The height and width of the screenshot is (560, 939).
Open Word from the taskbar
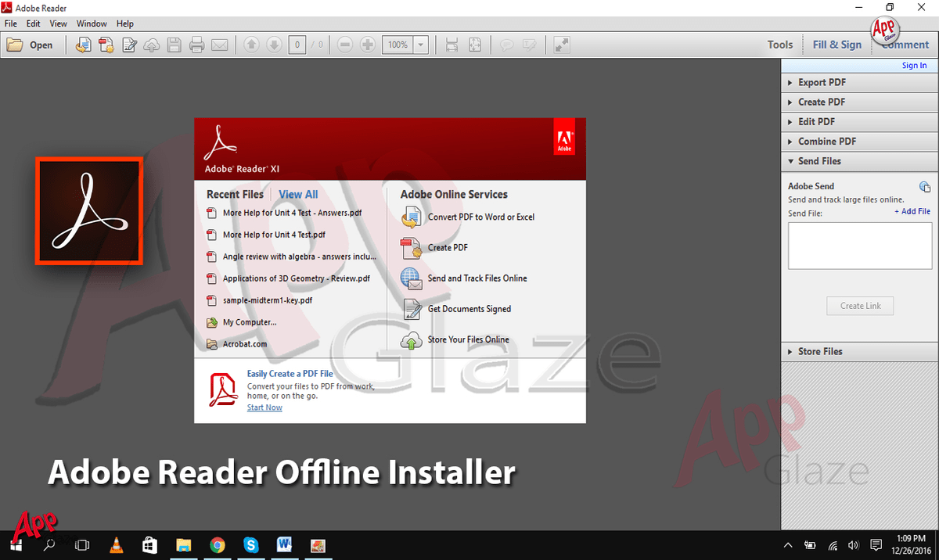tap(285, 545)
